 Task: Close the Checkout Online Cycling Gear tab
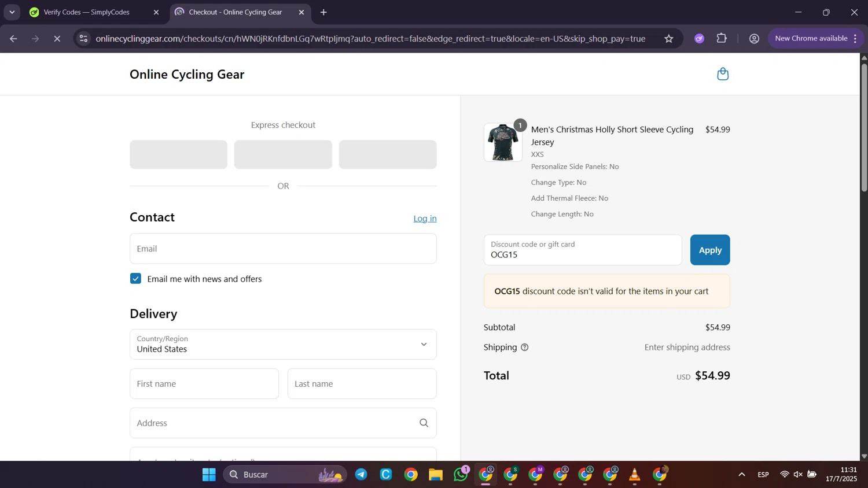point(301,12)
